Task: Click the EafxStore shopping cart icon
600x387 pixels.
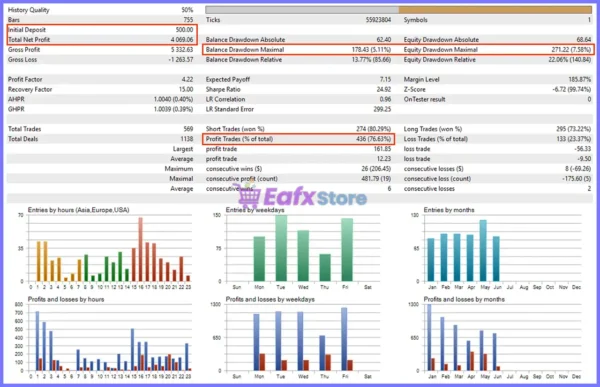Action: [x=249, y=196]
